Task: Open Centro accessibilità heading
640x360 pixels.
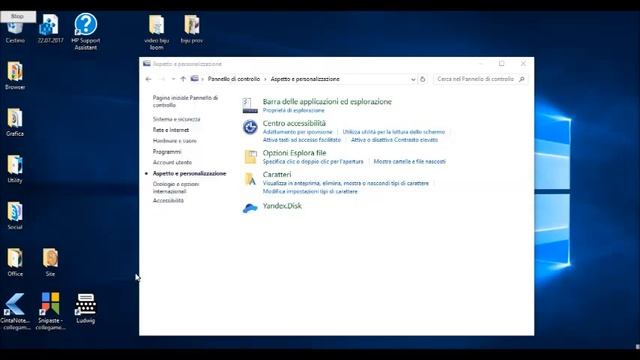Action: pyautogui.click(x=294, y=123)
